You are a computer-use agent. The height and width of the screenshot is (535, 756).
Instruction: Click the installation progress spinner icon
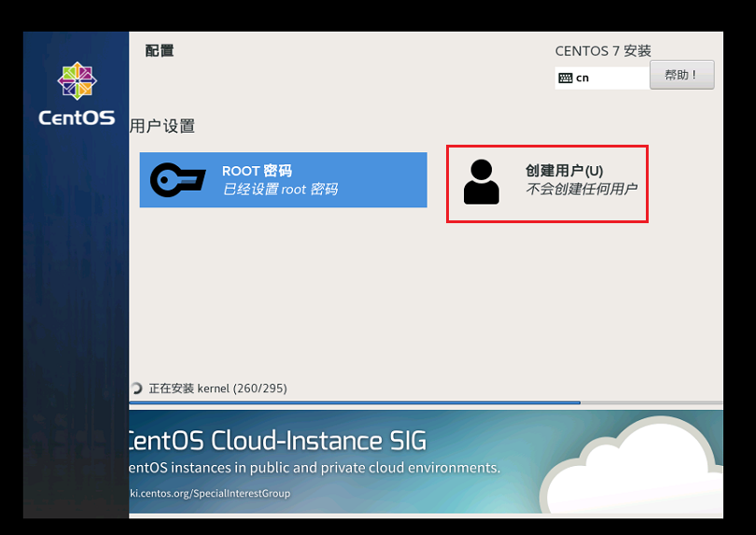(136, 388)
